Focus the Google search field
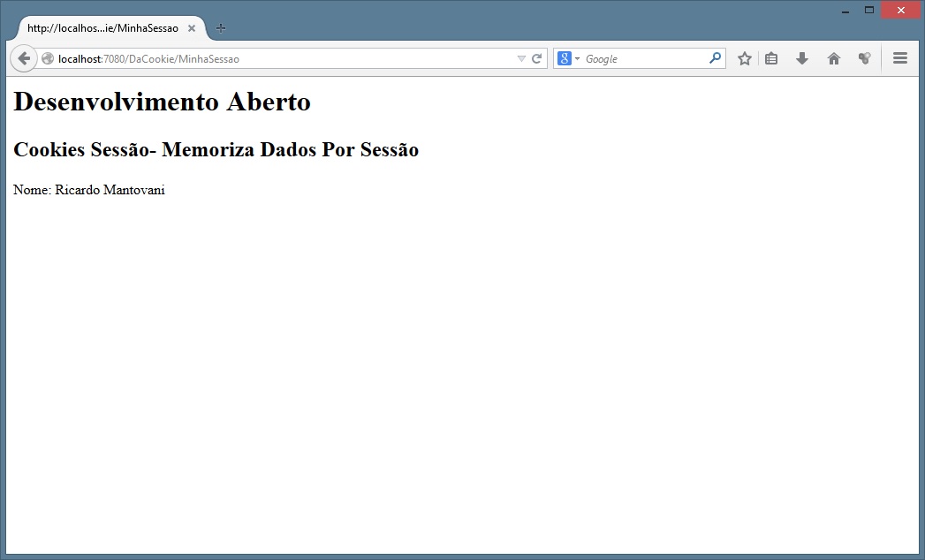925x560 pixels. (x=643, y=59)
